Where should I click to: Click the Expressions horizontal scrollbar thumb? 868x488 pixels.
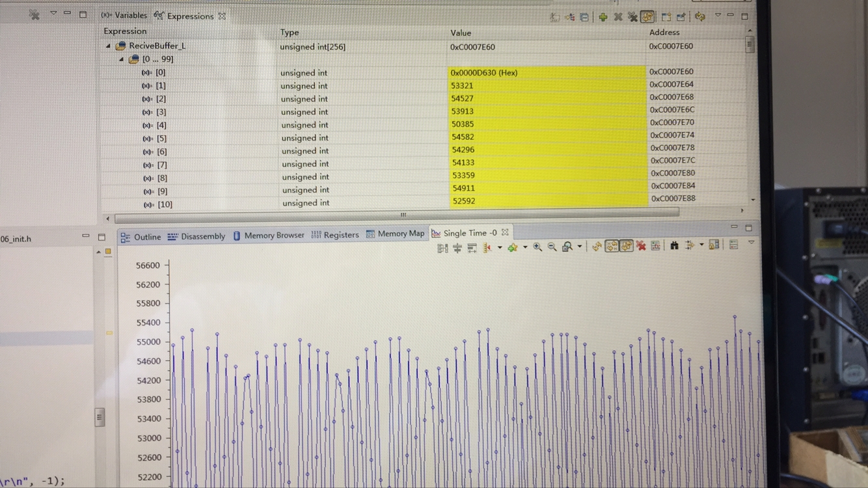coord(397,214)
